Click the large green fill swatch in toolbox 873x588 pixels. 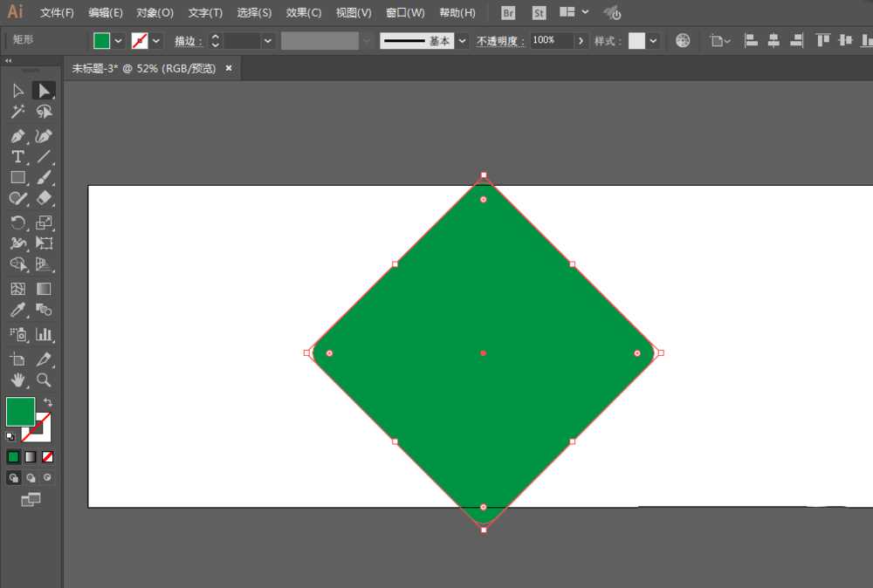(x=20, y=411)
